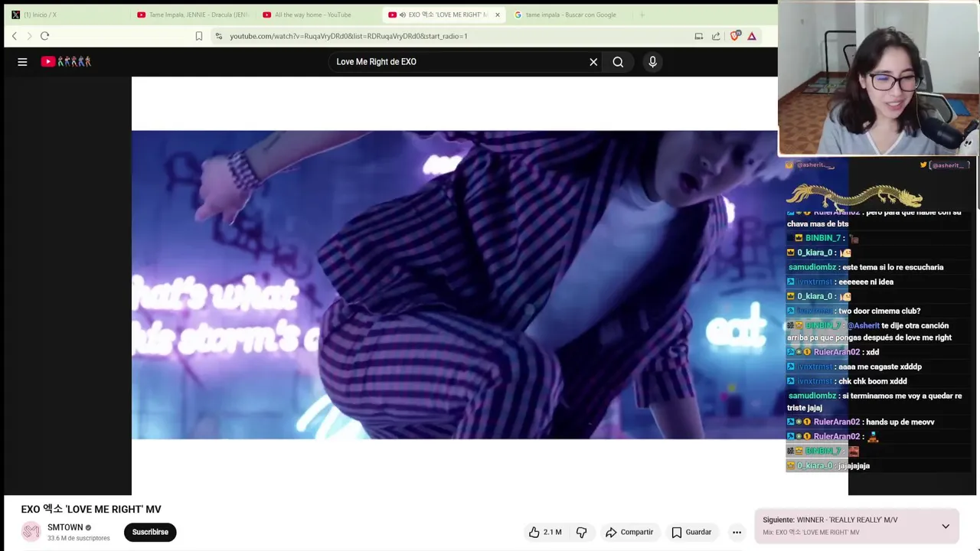Viewport: 980px width, 551px height.
Task: Open the Brave Shields lion icon
Action: [x=735, y=36]
